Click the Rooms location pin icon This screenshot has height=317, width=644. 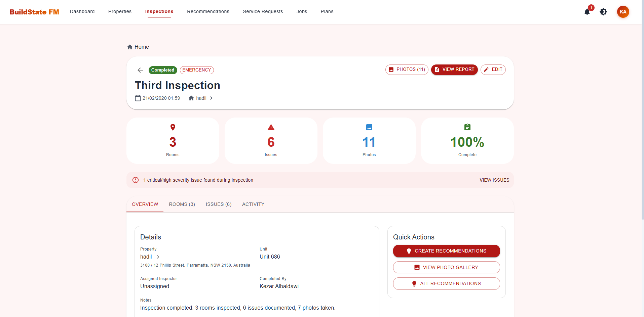(x=173, y=128)
